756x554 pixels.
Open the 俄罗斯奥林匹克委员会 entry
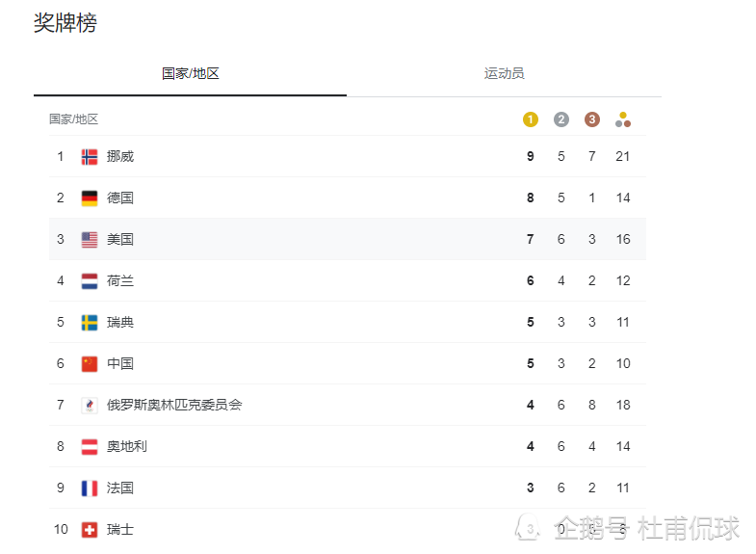click(174, 405)
